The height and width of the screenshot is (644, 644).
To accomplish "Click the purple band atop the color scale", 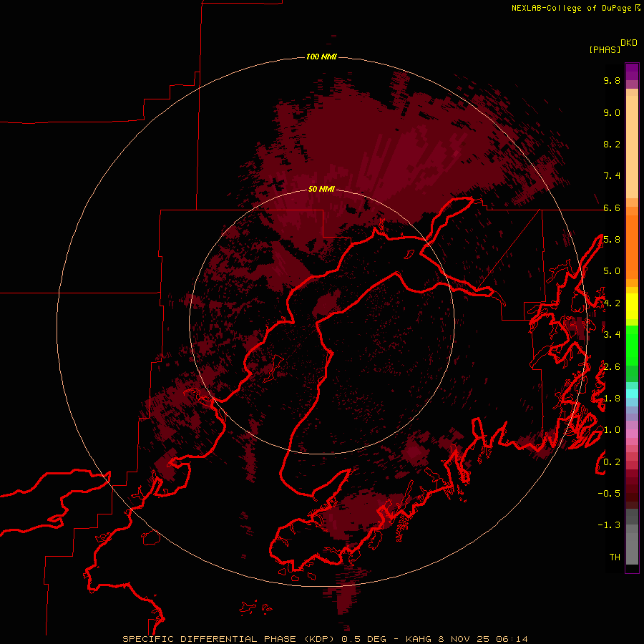I will [x=632, y=72].
